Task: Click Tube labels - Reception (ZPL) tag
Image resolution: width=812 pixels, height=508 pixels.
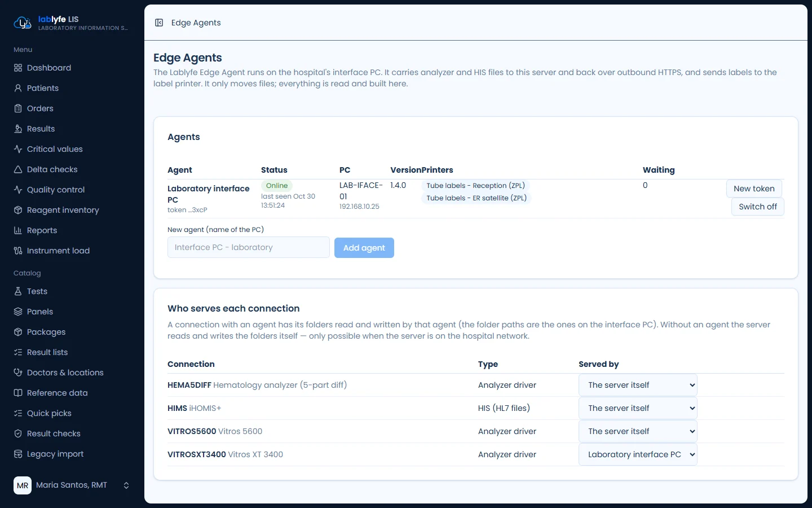Action: pyautogui.click(x=475, y=186)
